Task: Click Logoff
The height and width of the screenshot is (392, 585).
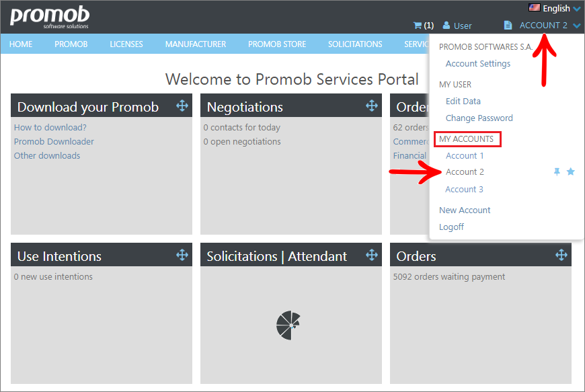Action: [451, 227]
